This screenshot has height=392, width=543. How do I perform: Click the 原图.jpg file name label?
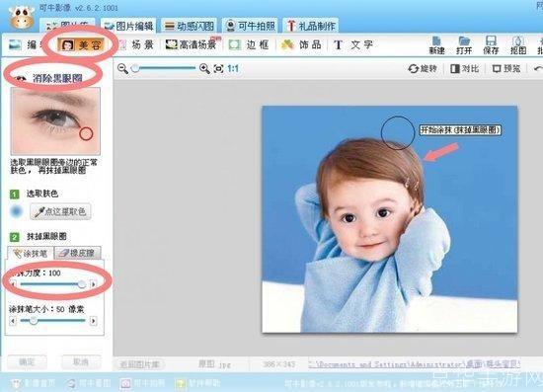214,364
